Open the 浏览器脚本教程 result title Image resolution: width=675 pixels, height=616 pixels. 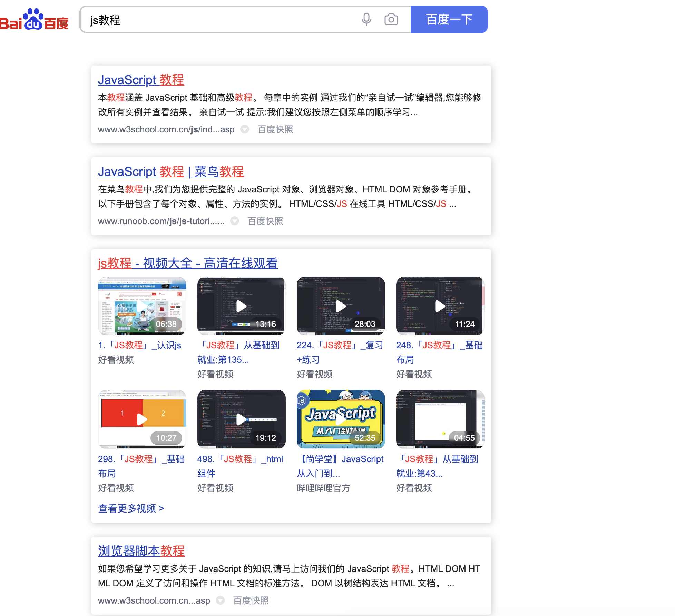141,551
